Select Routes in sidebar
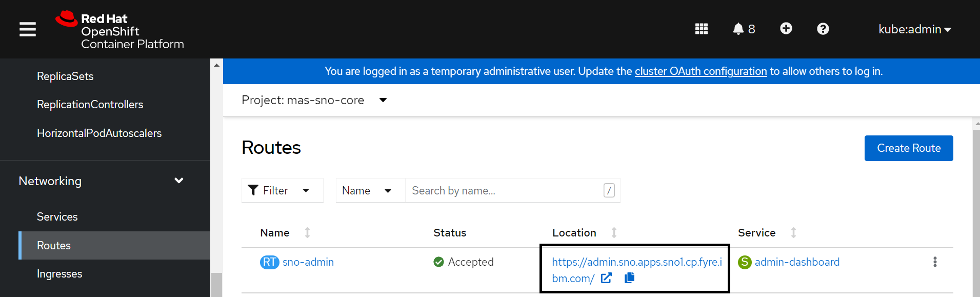The width and height of the screenshot is (980, 297). tap(114, 246)
